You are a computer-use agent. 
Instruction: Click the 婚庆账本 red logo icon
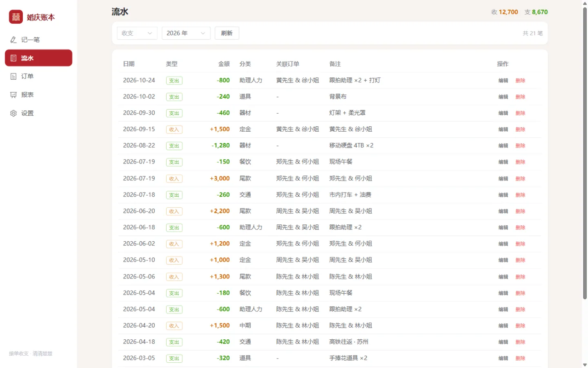(16, 17)
